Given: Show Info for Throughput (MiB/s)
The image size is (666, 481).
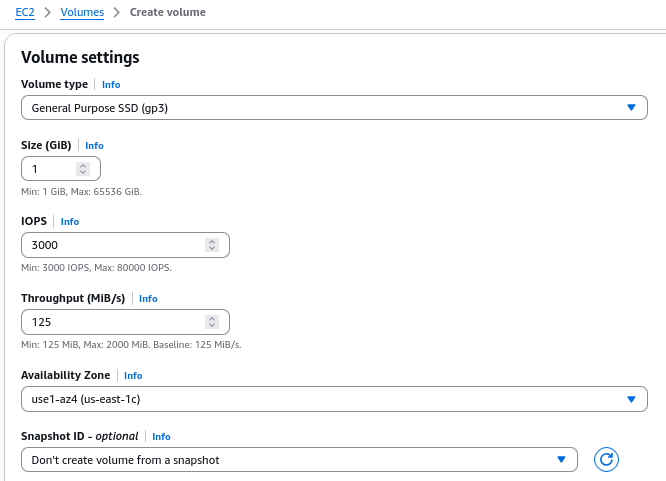Looking at the screenshot, I should pyautogui.click(x=148, y=299).
